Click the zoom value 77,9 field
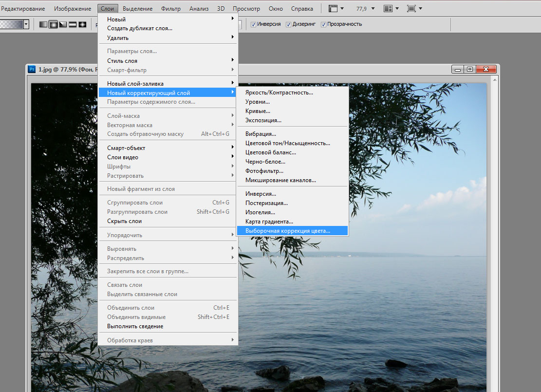 pyautogui.click(x=361, y=9)
